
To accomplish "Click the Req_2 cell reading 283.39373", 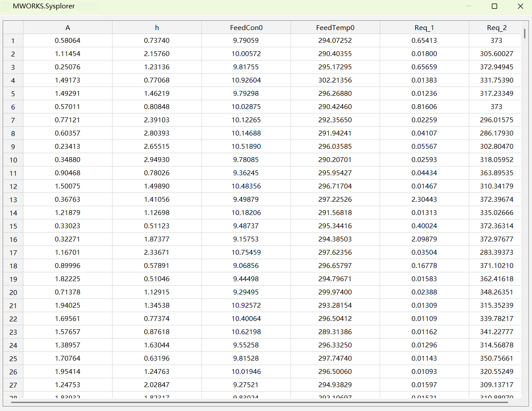I will (496, 253).
